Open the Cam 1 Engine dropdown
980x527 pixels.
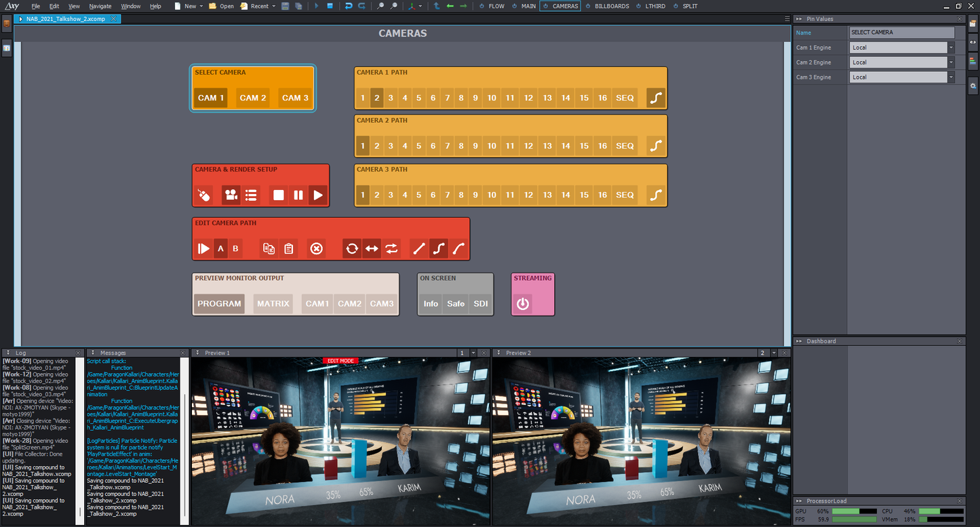coord(951,47)
